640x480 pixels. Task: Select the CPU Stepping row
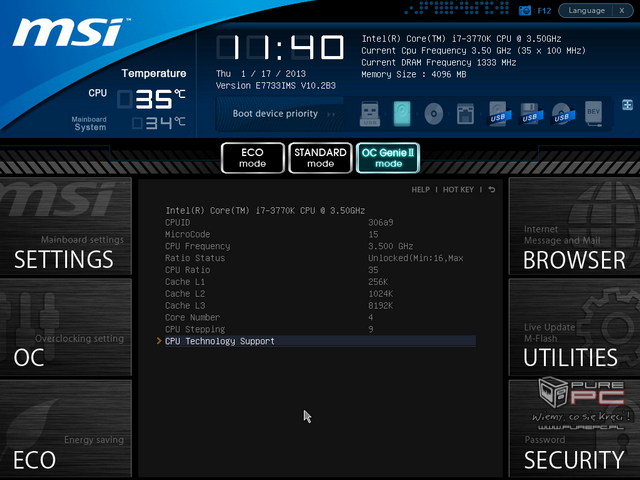pos(320,329)
